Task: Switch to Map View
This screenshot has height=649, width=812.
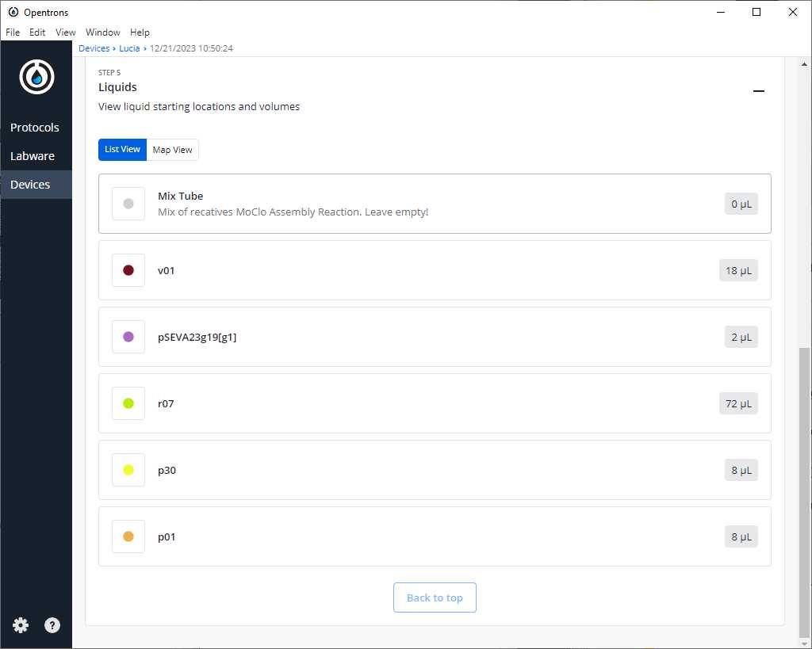Action: [172, 150]
